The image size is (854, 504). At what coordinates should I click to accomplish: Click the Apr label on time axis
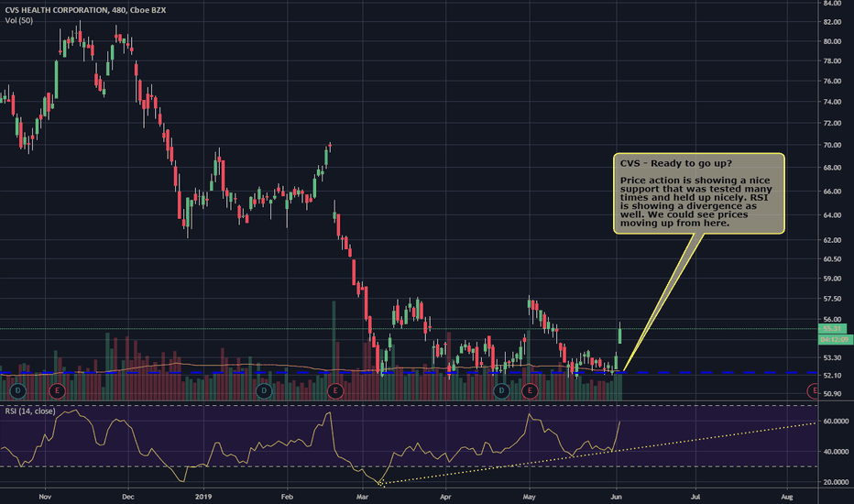pos(445,497)
